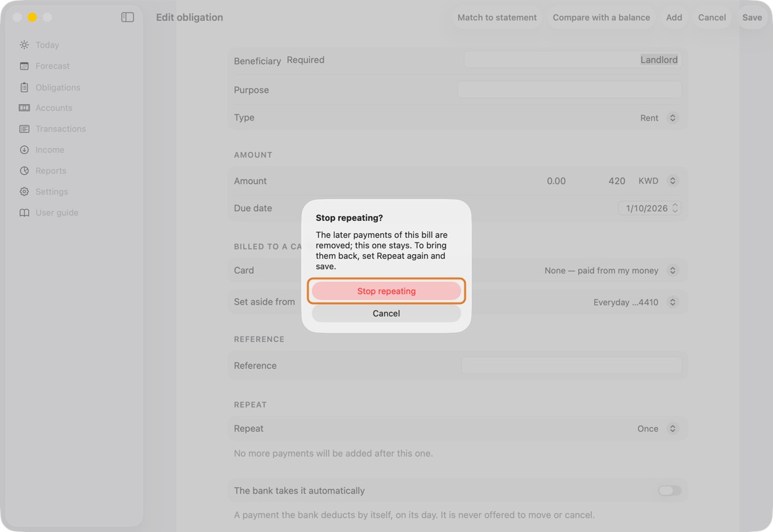773x532 pixels.
Task: Open the KWD currency dropdown
Action: coord(658,181)
